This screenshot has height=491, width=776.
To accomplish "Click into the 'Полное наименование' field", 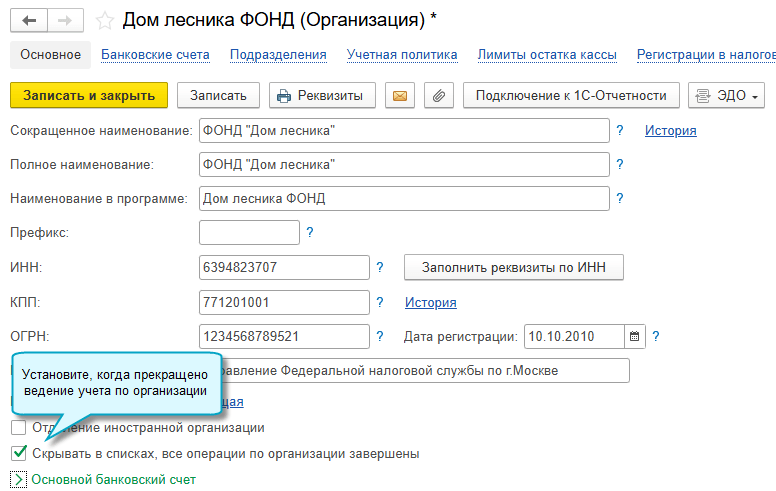I will point(404,164).
